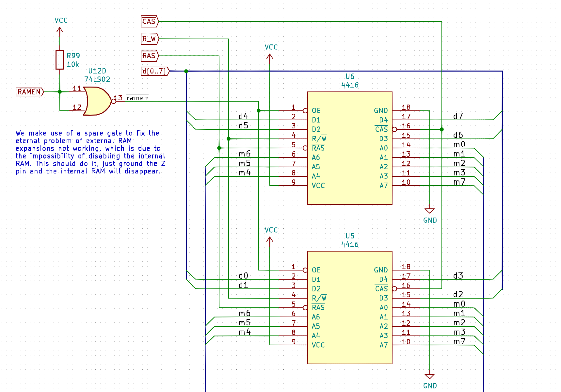Click the RAMEN hierarchical input label

(x=30, y=92)
